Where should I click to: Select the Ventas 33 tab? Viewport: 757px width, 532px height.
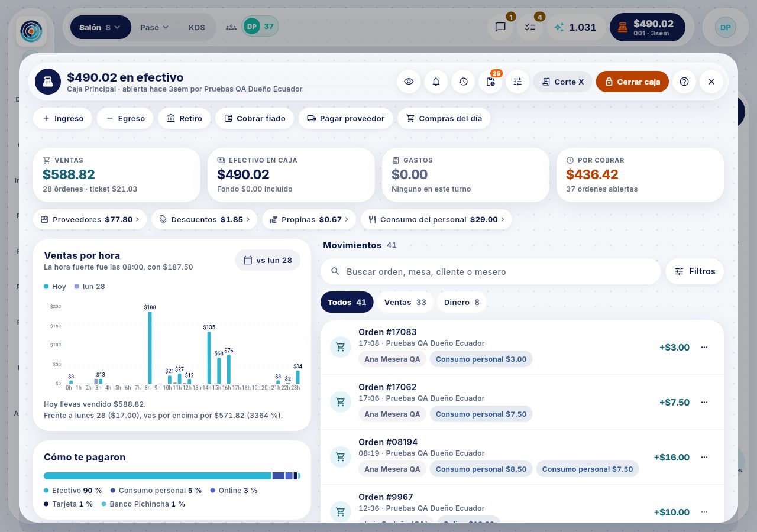point(405,302)
